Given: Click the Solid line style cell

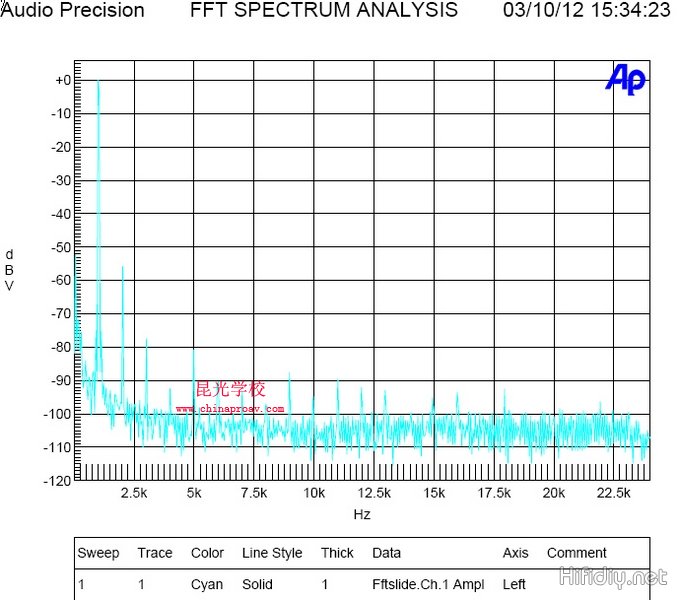Looking at the screenshot, I should pos(258,584).
